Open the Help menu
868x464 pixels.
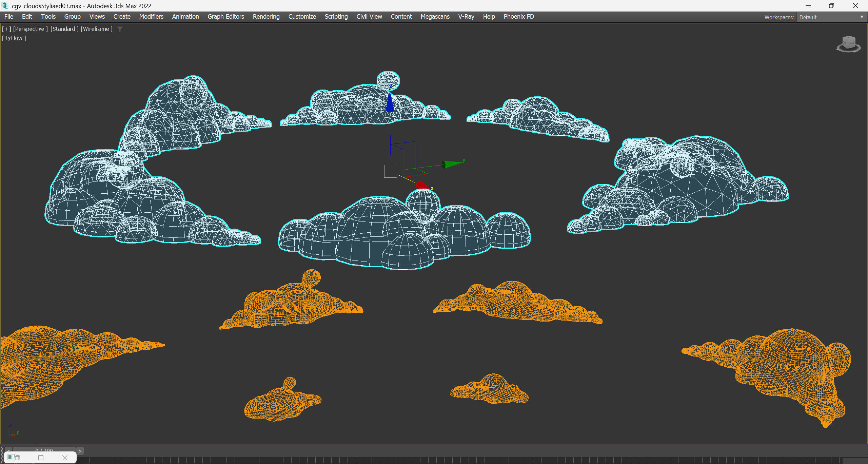tap(489, 17)
